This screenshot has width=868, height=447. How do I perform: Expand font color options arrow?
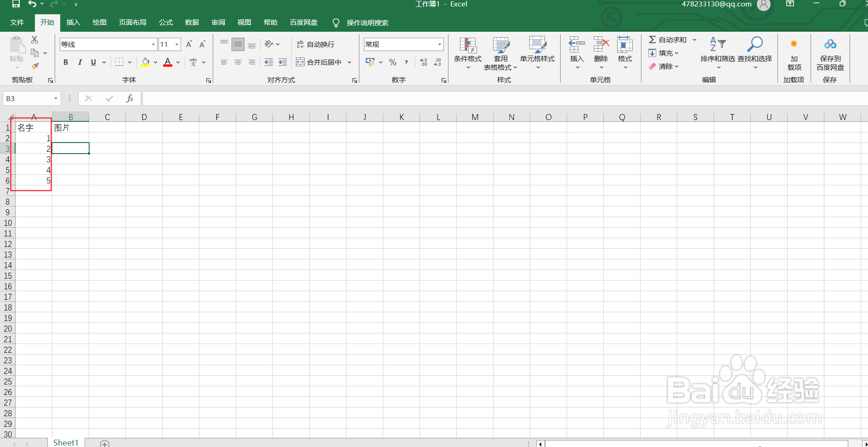[178, 62]
